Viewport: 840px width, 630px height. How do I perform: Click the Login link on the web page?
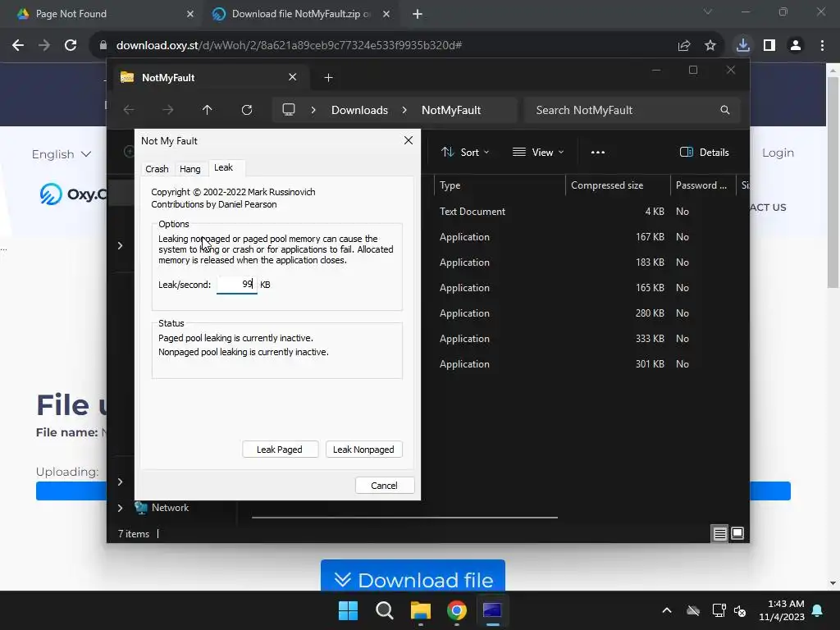778,153
